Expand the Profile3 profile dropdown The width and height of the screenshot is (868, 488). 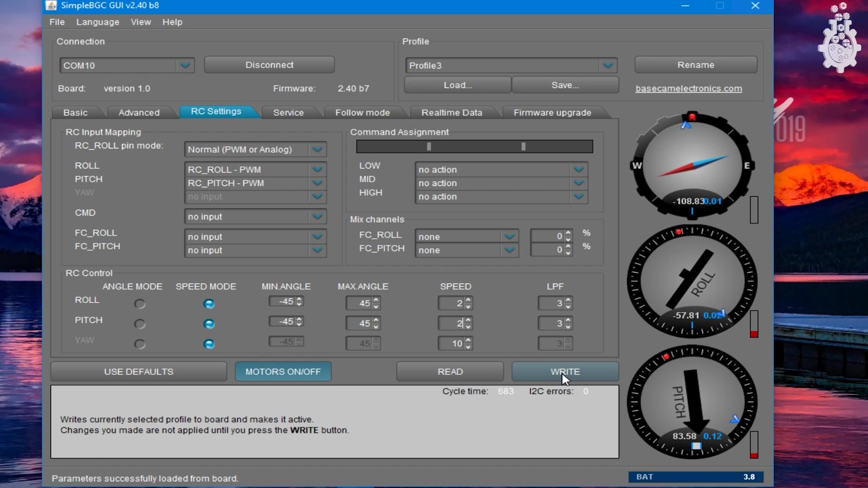(x=608, y=66)
